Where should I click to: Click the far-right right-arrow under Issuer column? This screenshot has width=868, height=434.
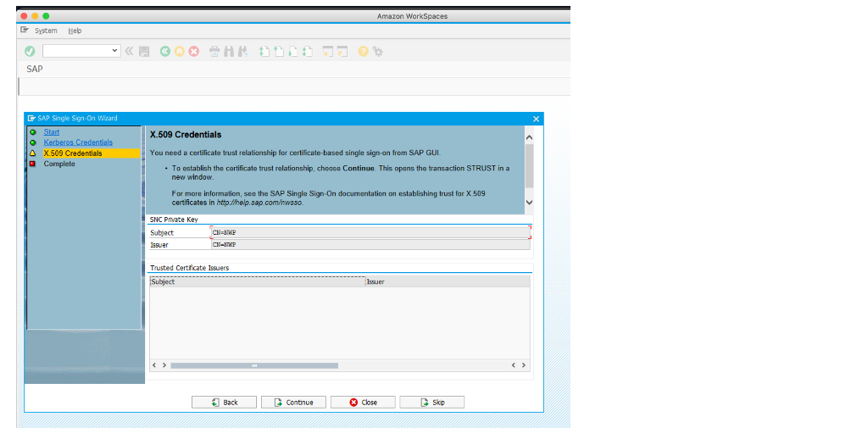point(523,365)
